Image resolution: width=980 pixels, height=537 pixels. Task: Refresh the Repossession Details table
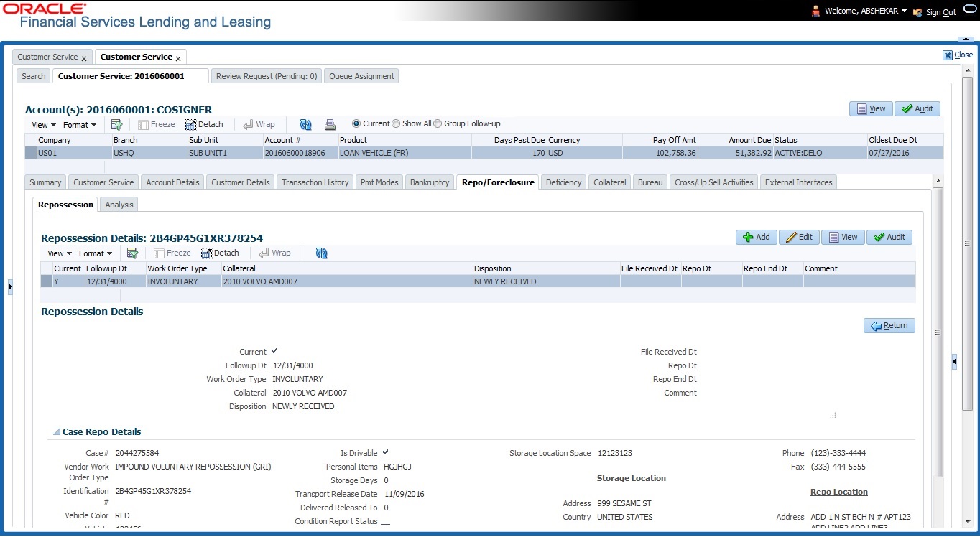pos(321,253)
